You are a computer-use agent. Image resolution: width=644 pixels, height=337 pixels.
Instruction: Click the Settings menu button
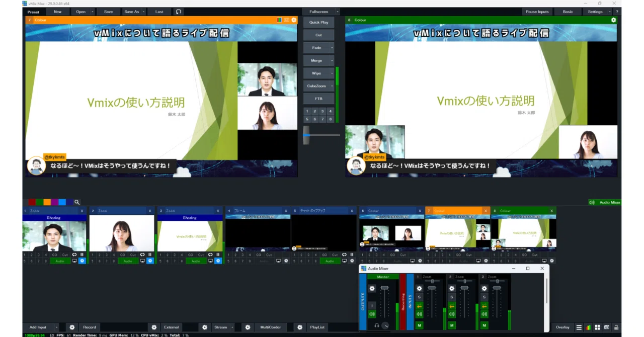click(x=595, y=12)
